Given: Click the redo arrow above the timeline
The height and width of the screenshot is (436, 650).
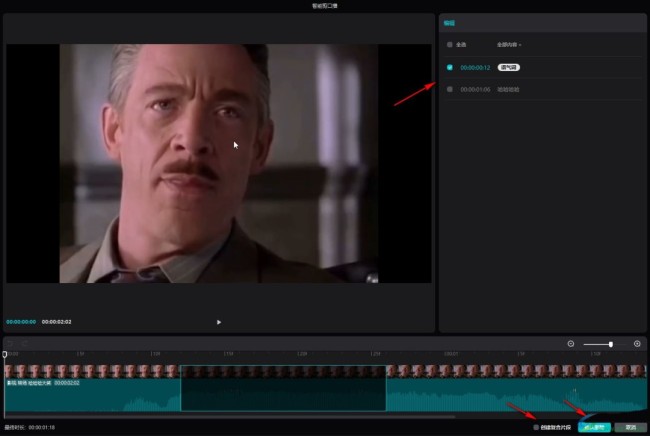Looking at the screenshot, I should [x=25, y=344].
